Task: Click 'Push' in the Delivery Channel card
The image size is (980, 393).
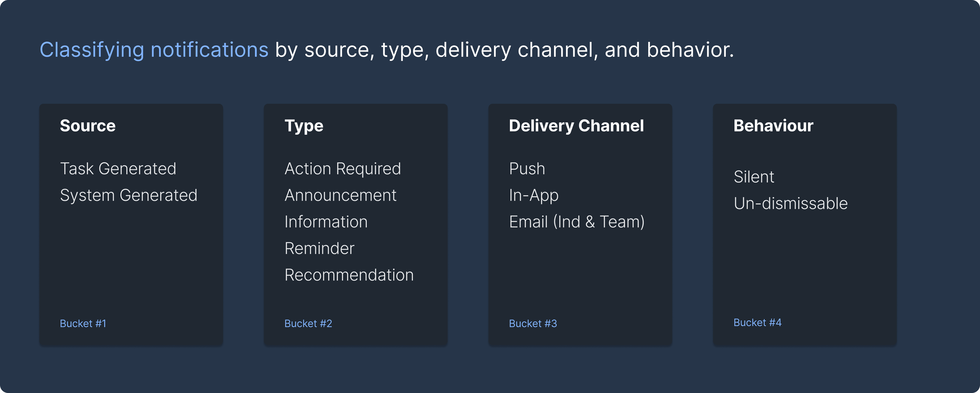Action: [x=527, y=169]
